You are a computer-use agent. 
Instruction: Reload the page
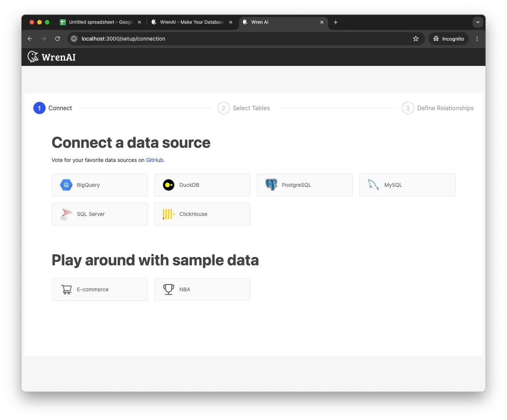tap(57, 39)
